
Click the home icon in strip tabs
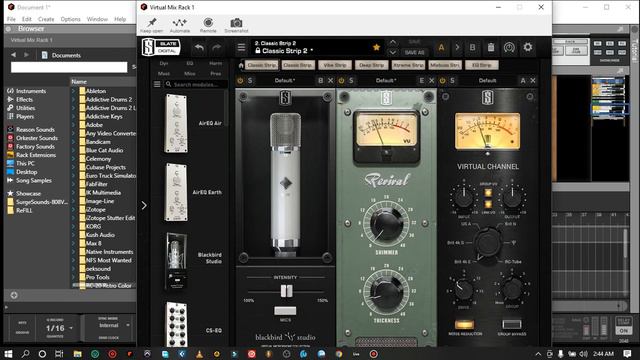click(x=241, y=65)
